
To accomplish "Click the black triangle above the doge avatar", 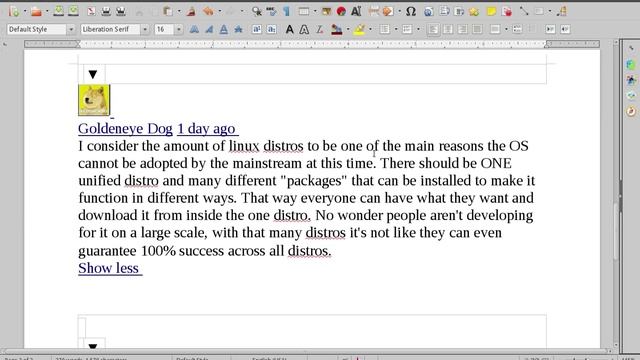I will [93, 74].
